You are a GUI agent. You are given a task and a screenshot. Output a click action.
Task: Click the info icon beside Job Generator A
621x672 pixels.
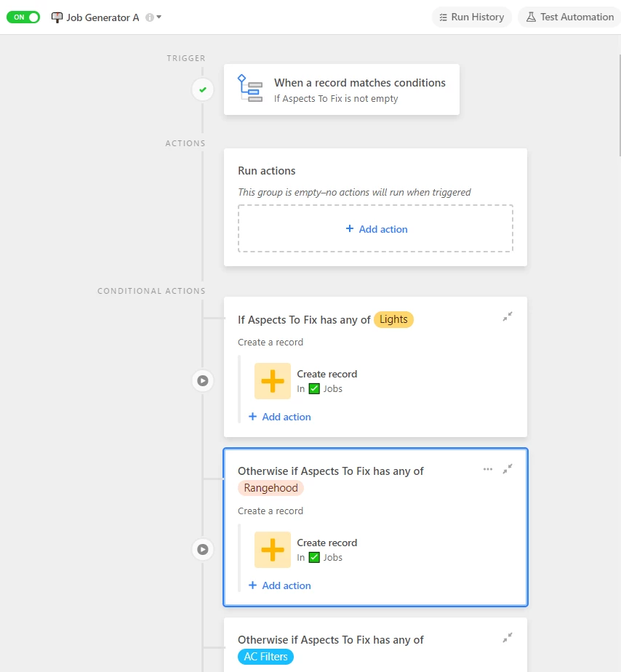pos(150,17)
